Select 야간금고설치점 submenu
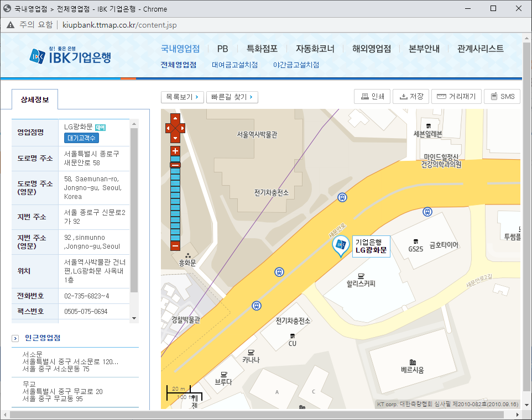The image size is (532, 420). tap(296, 65)
